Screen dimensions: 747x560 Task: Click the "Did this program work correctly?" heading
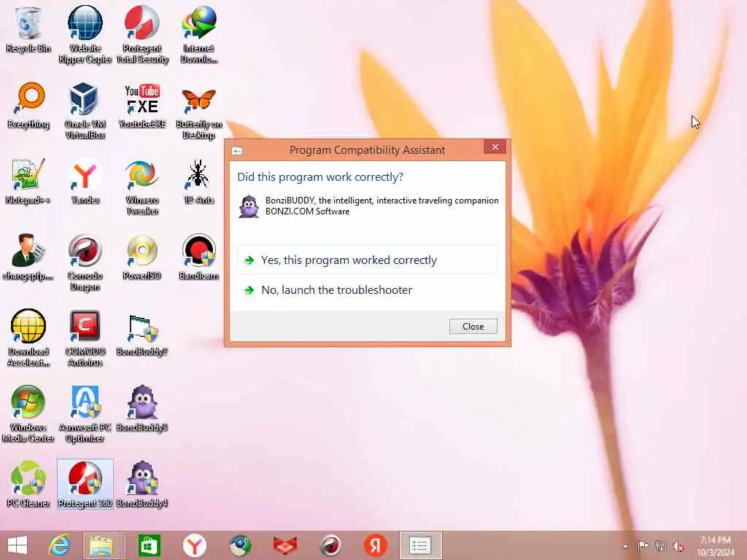(x=320, y=177)
